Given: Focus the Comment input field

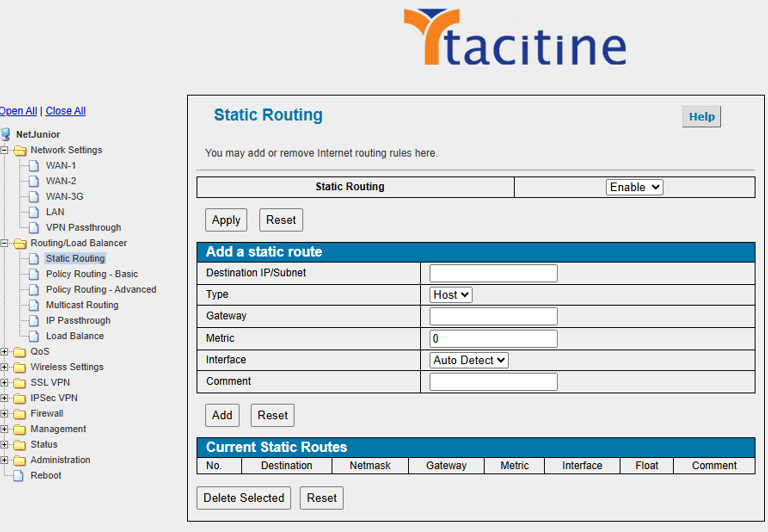Looking at the screenshot, I should point(493,382).
